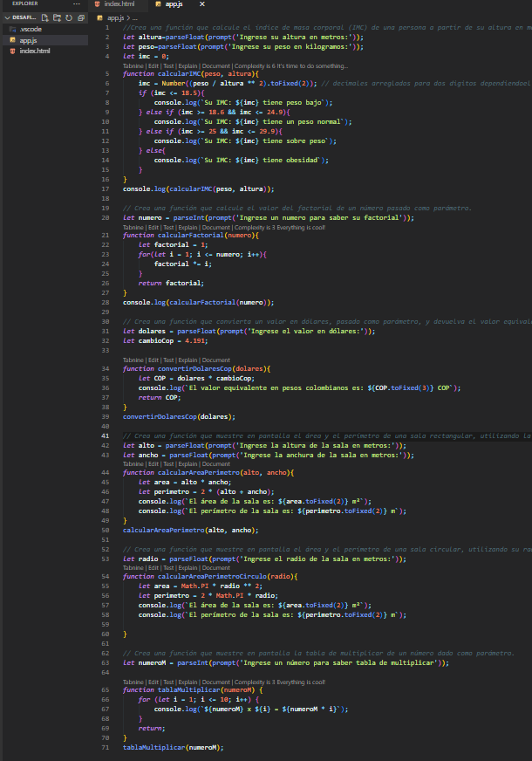This screenshot has width=532, height=761.
Task: Click 'cambioCop' variable on line 32
Action: (155, 340)
